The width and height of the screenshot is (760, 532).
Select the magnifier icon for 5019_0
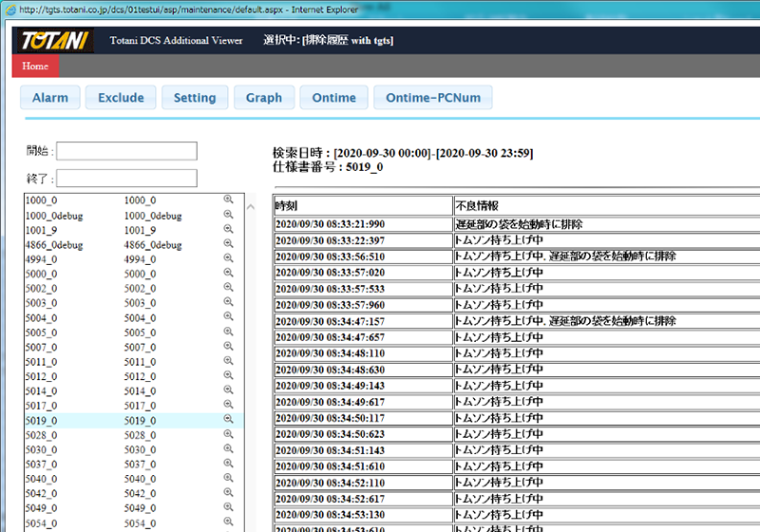(228, 420)
